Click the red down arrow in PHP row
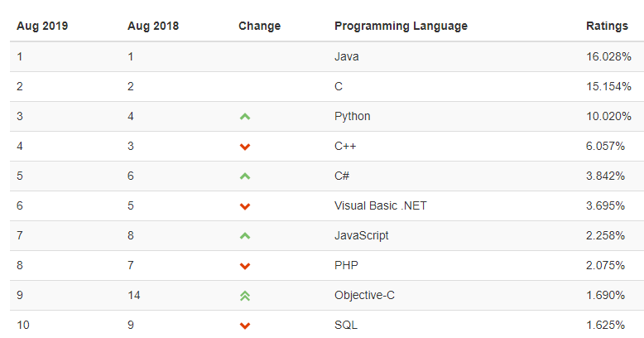This screenshot has width=644, height=338. coord(245,266)
